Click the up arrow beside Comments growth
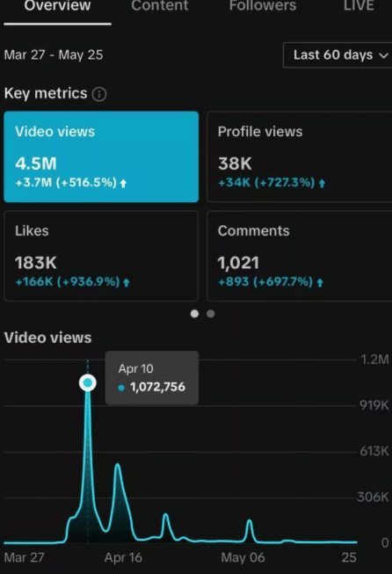392x574 pixels. coord(320,283)
